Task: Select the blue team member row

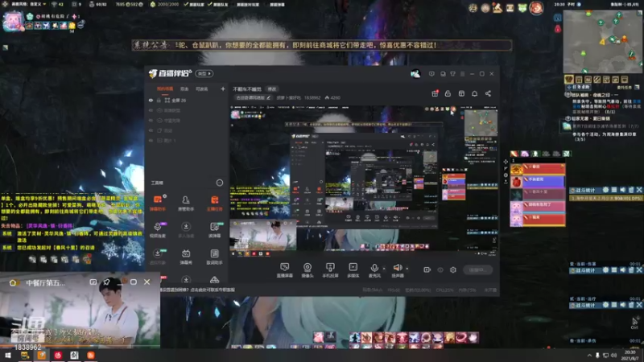Action: click(538, 181)
